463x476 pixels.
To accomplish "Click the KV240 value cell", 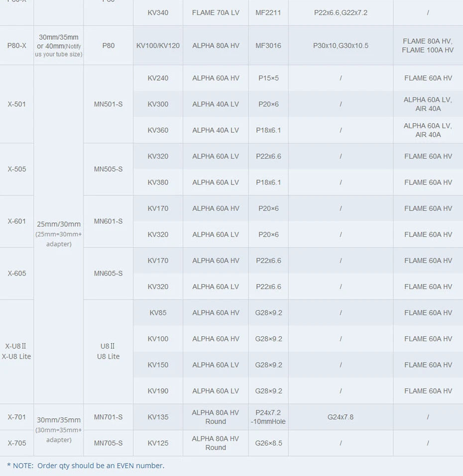I will point(158,78).
